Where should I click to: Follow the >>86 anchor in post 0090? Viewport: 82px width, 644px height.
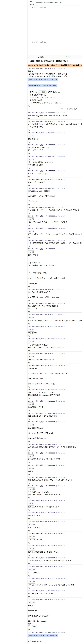pyautogui.click(x=31, y=330)
